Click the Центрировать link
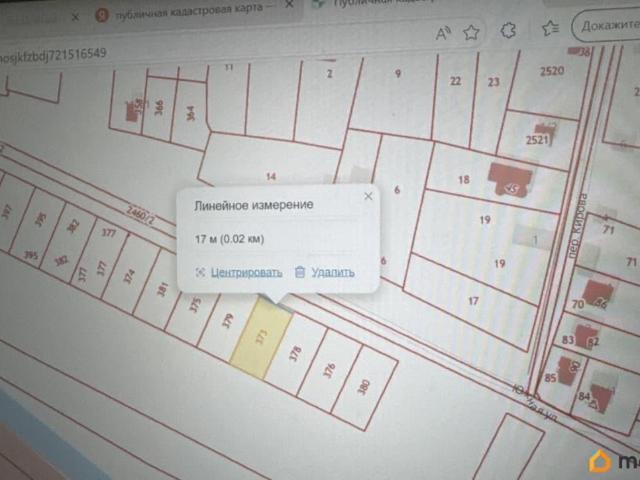Image resolution: width=640 pixels, height=480 pixels. click(246, 272)
